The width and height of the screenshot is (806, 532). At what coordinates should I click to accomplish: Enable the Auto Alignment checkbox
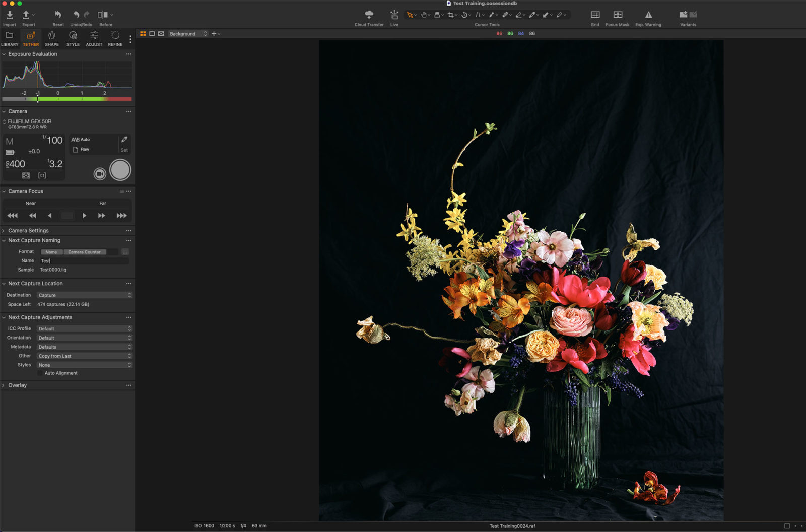click(x=40, y=373)
